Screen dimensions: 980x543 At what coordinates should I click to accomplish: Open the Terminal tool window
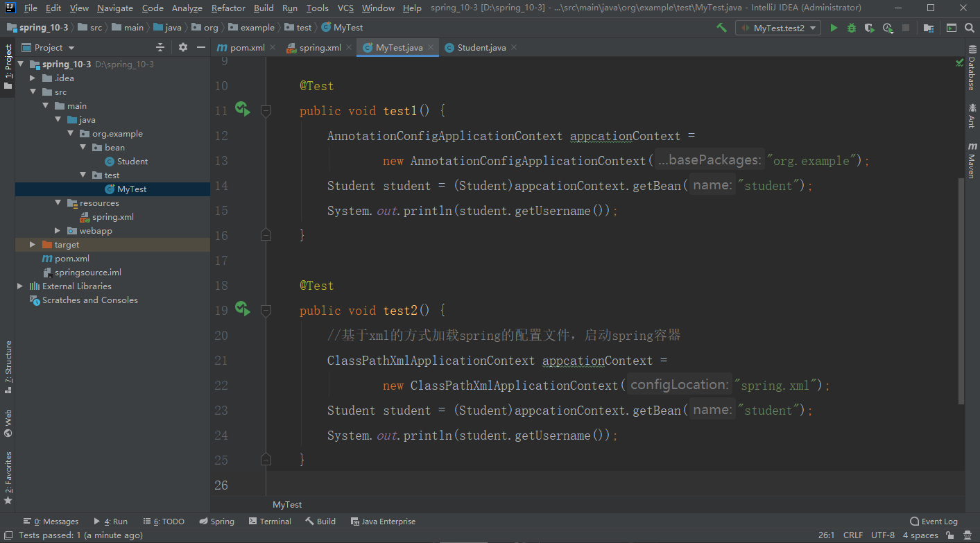click(x=270, y=522)
